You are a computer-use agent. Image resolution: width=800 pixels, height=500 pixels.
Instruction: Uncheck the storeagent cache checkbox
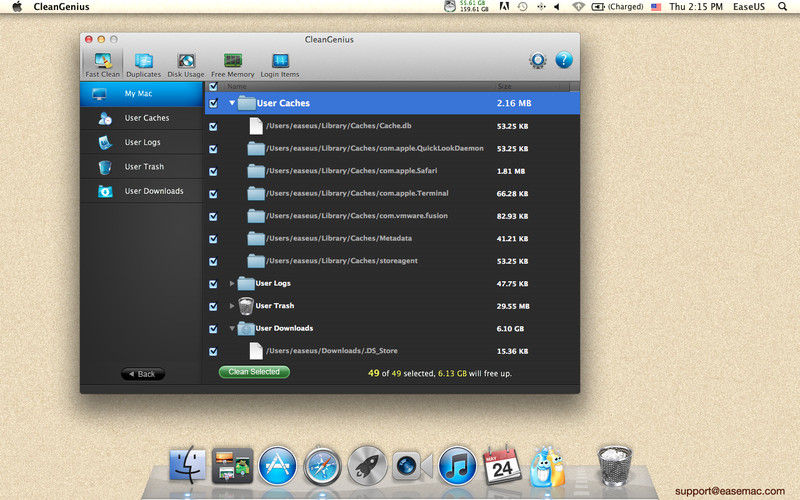(x=213, y=261)
